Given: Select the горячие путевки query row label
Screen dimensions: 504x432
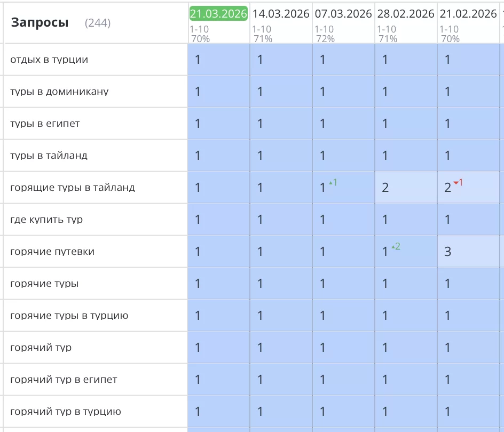Looking at the screenshot, I should [x=52, y=252].
